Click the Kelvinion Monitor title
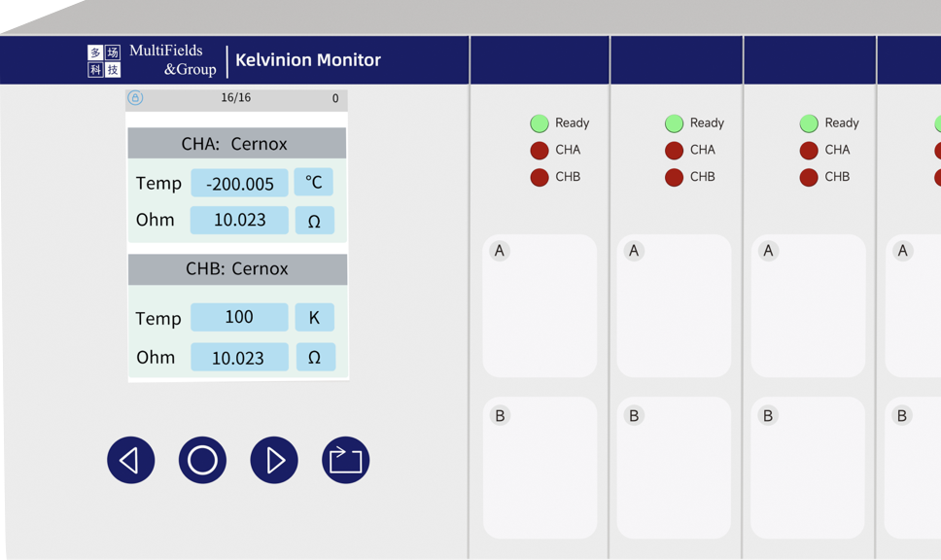This screenshot has width=941, height=560. click(308, 60)
